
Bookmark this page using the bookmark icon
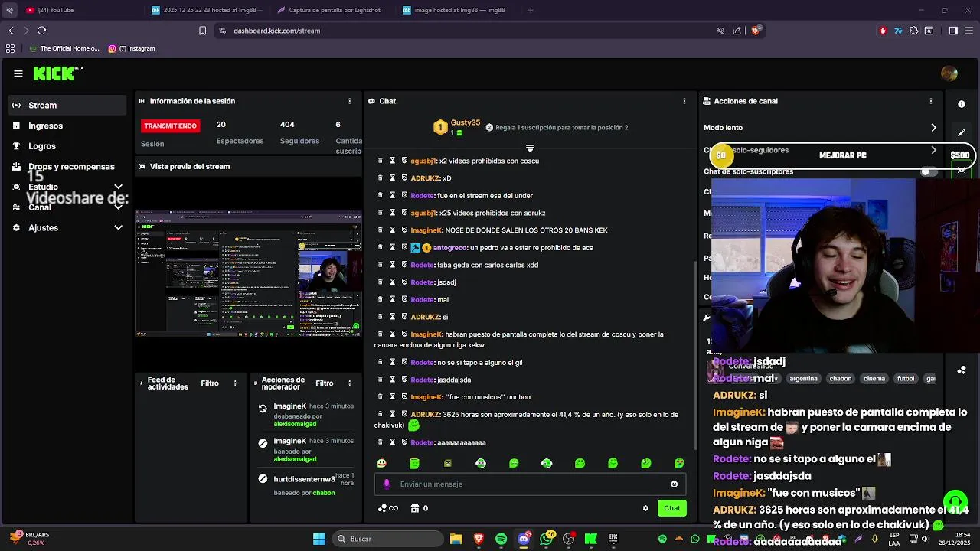pos(202,31)
